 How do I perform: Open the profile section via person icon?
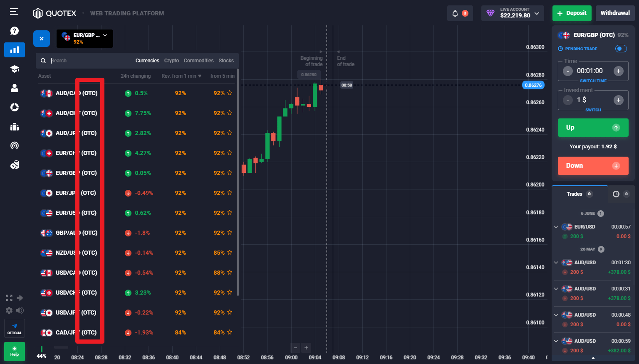(14, 88)
